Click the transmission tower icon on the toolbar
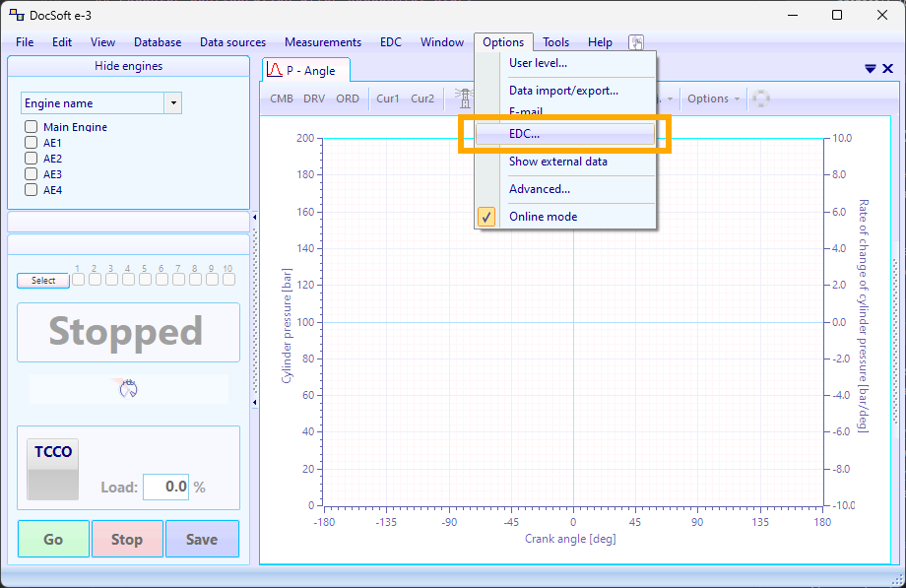Viewport: 906px width, 588px height. 462,98
